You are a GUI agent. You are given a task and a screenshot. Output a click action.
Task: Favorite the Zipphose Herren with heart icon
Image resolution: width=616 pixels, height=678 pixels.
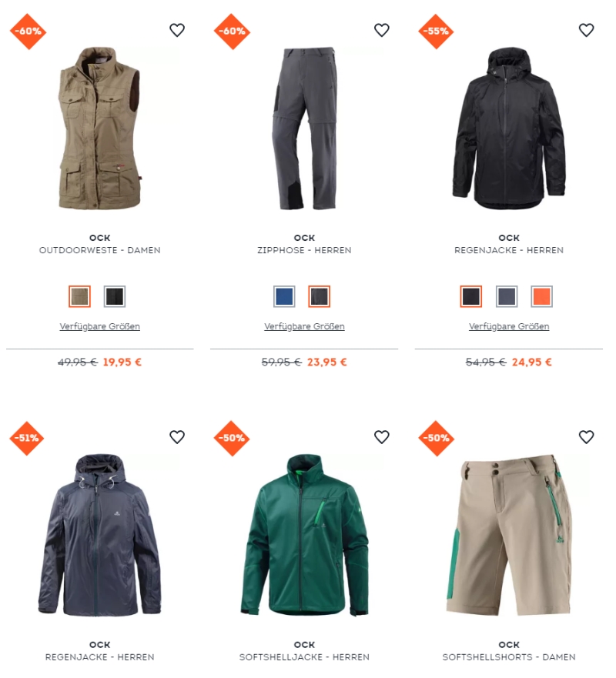click(382, 30)
